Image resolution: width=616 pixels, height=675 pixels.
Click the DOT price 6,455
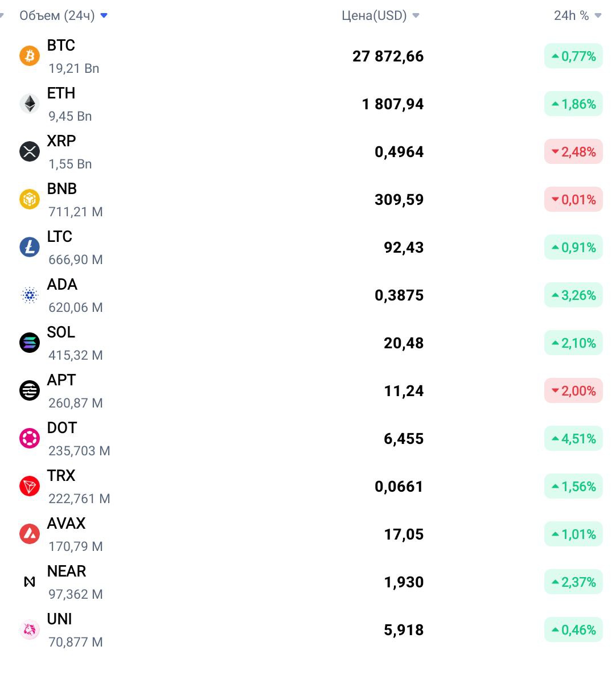[x=404, y=439]
